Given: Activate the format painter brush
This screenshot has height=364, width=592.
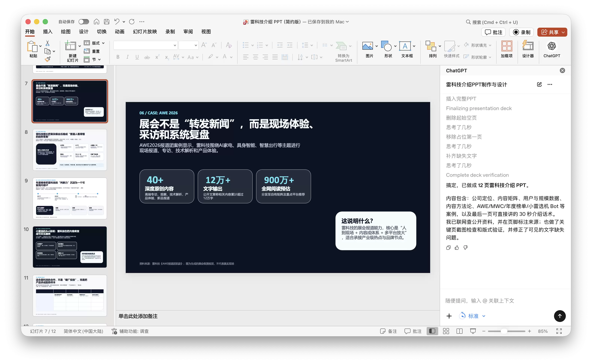Looking at the screenshot, I should click(48, 59).
